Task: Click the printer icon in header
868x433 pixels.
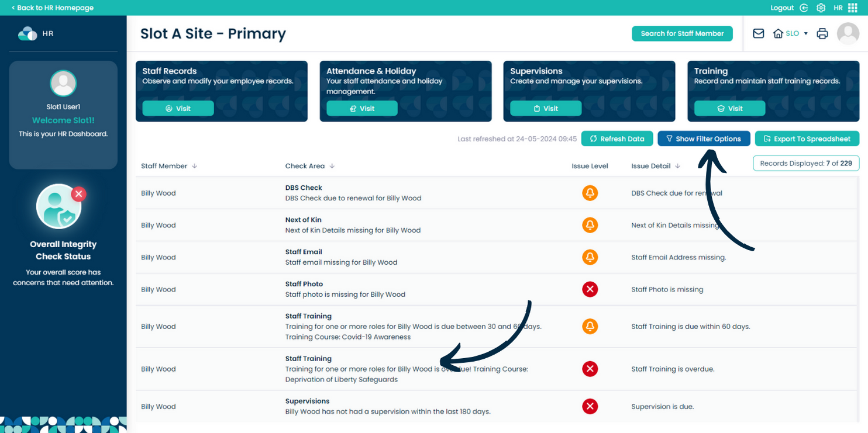Action: coord(822,33)
